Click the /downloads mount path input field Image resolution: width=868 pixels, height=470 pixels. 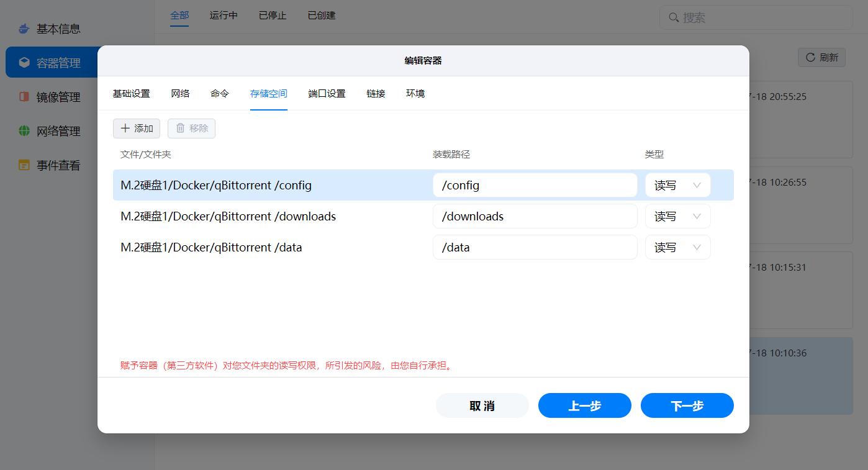coord(535,215)
